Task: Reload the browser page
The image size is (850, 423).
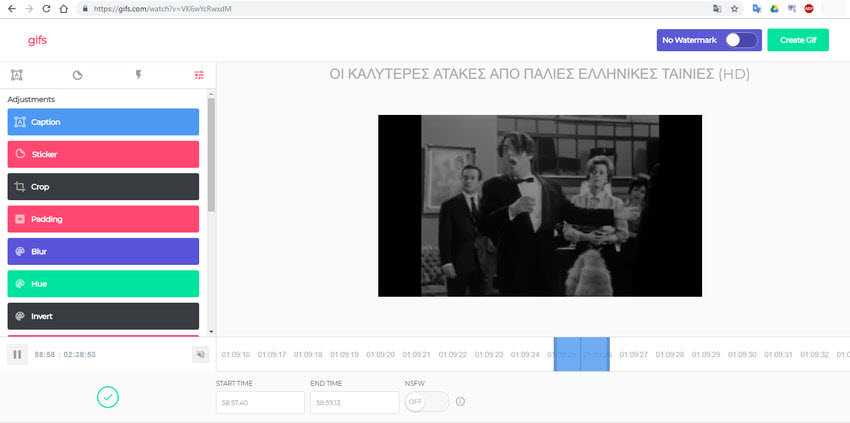Action: tap(46, 9)
